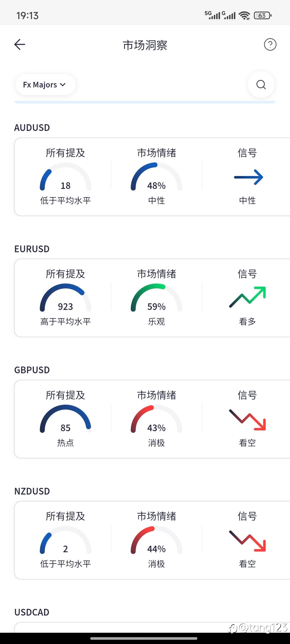290x644 pixels.
Task: Select the EURUSD 923 mentions gauge
Action: tap(66, 298)
